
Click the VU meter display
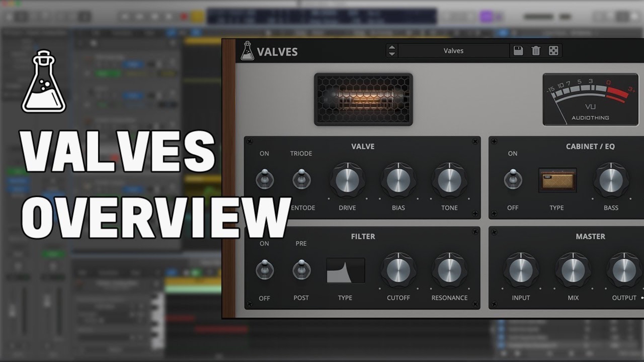click(x=590, y=100)
